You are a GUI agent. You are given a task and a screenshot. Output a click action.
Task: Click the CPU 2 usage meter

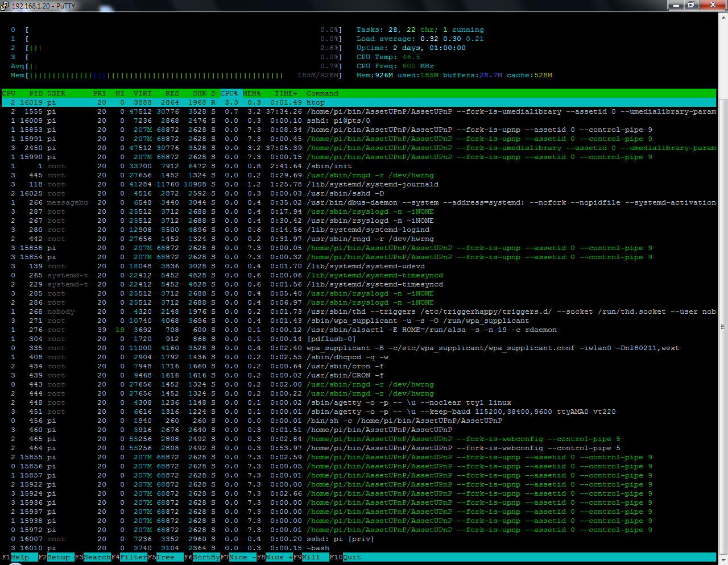point(176,48)
